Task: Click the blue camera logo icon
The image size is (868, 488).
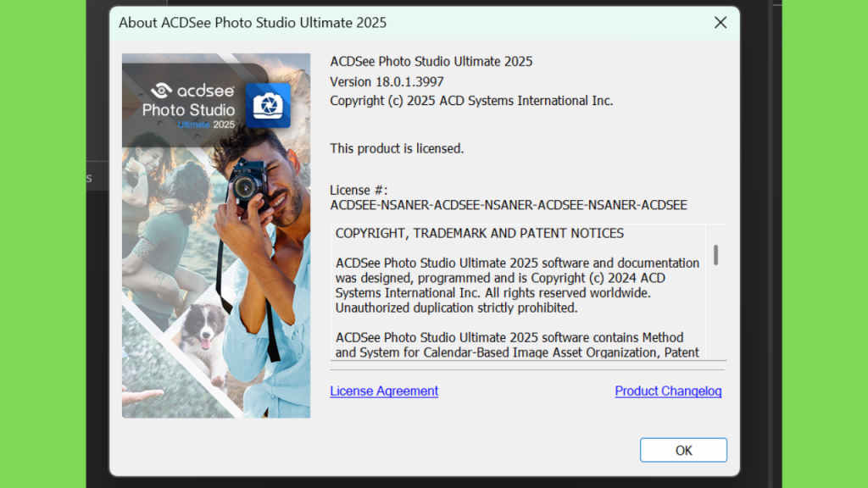Action: [268, 105]
